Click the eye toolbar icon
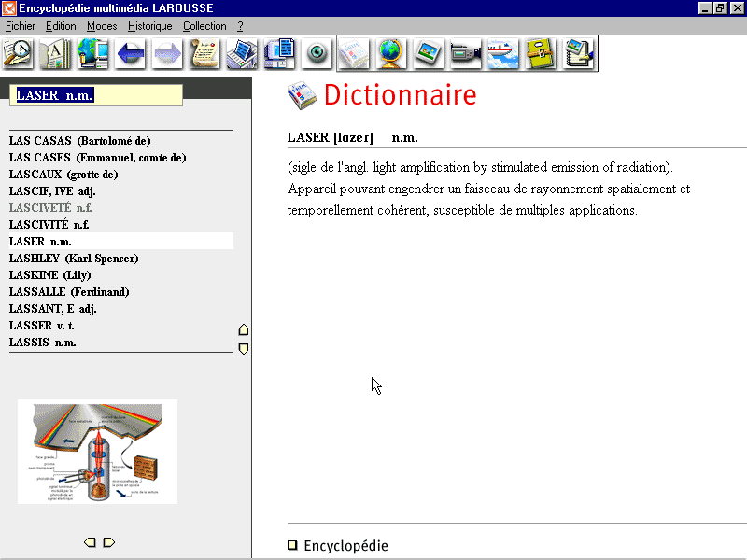 317,53
